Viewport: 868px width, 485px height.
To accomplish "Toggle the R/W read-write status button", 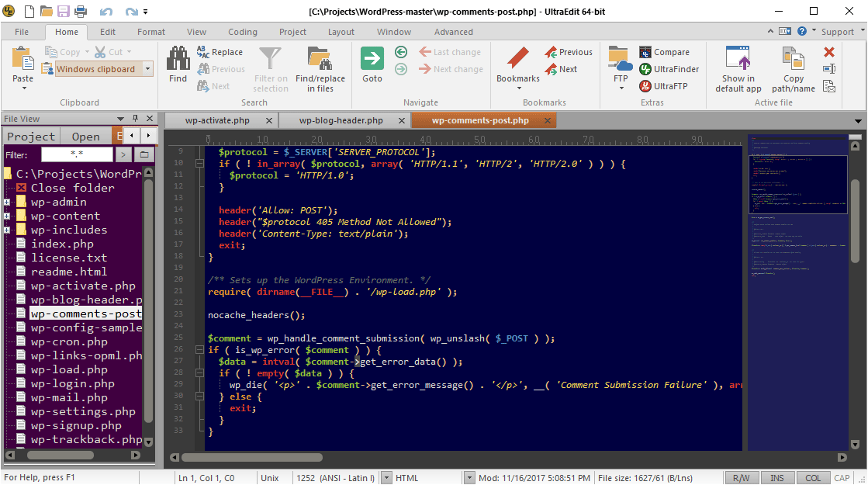I will pyautogui.click(x=741, y=478).
